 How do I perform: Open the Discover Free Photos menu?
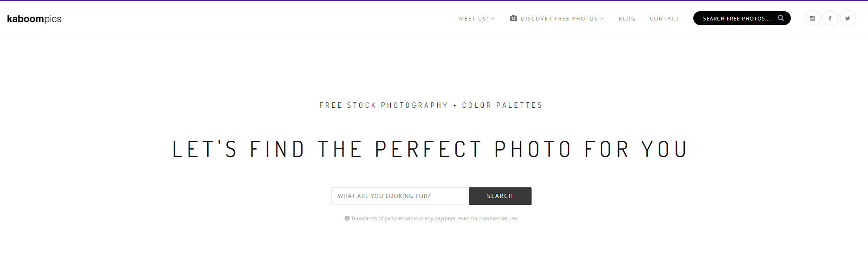pyautogui.click(x=557, y=19)
